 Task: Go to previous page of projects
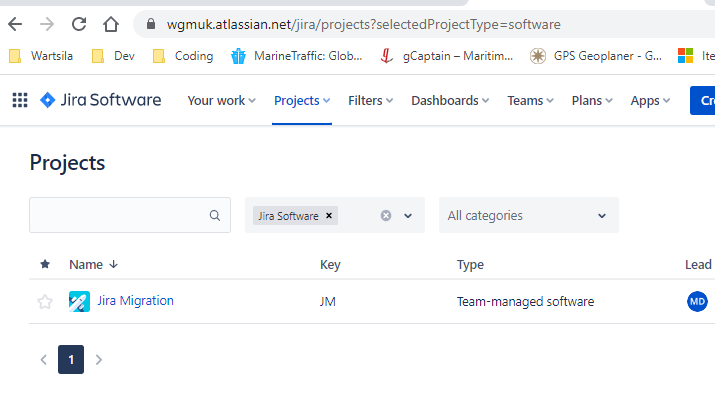pos(44,360)
